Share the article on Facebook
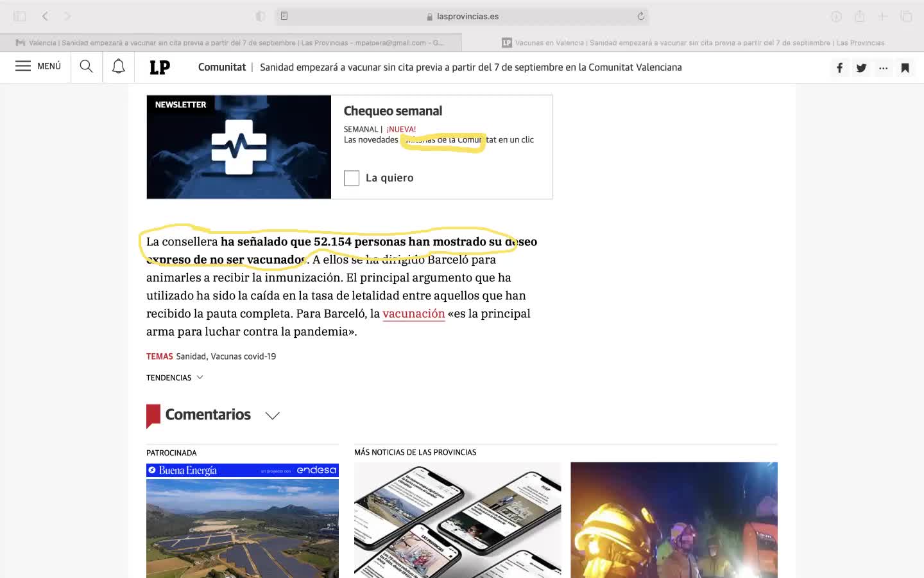This screenshot has height=578, width=924. pyautogui.click(x=839, y=67)
